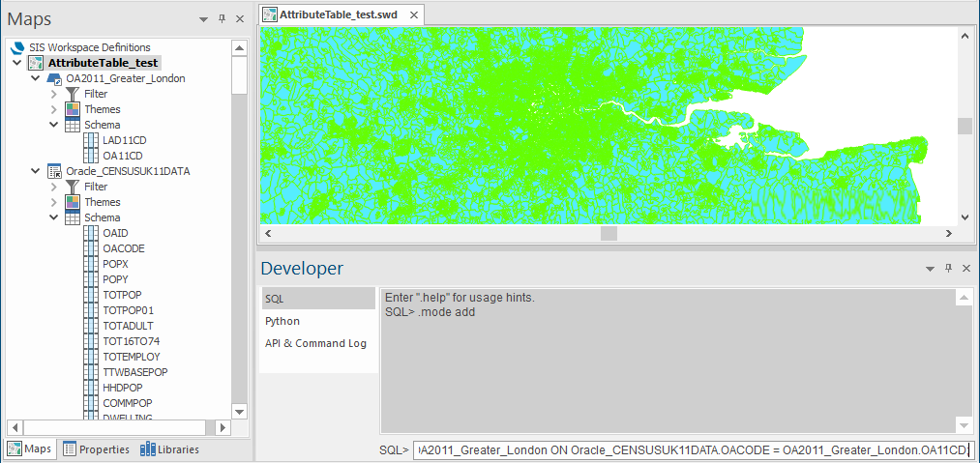Image resolution: width=980 pixels, height=463 pixels.
Task: Click the OA11CD column icon
Action: pos(91,157)
